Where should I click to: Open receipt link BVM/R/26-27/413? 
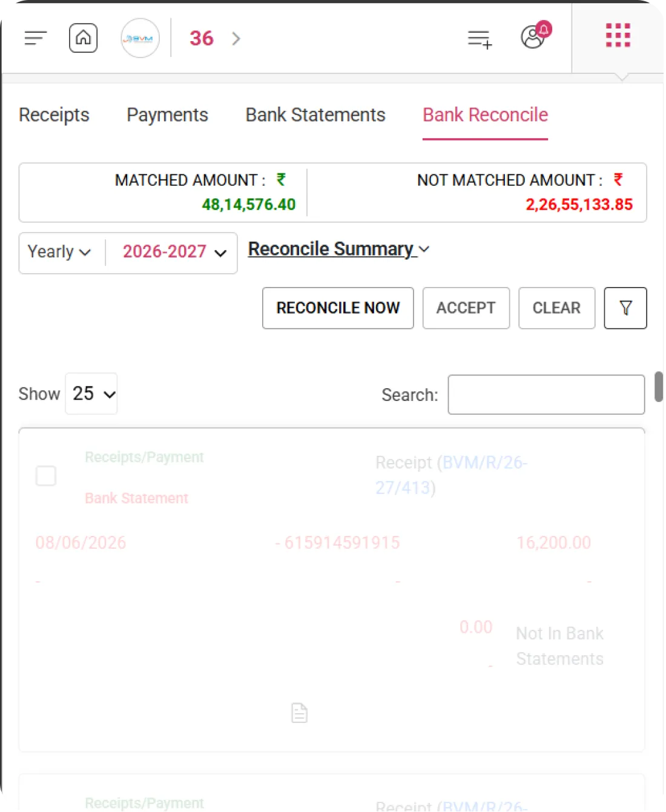(x=452, y=475)
